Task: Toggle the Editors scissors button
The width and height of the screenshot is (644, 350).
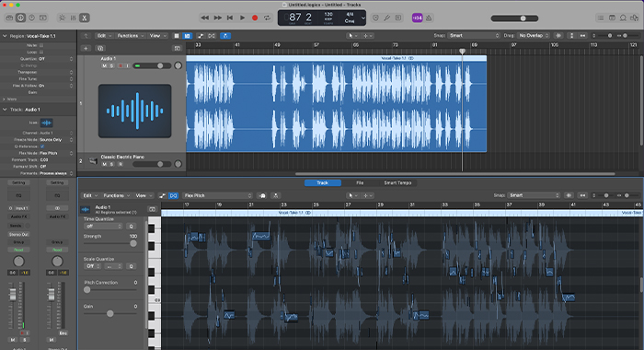Action: tap(85, 17)
